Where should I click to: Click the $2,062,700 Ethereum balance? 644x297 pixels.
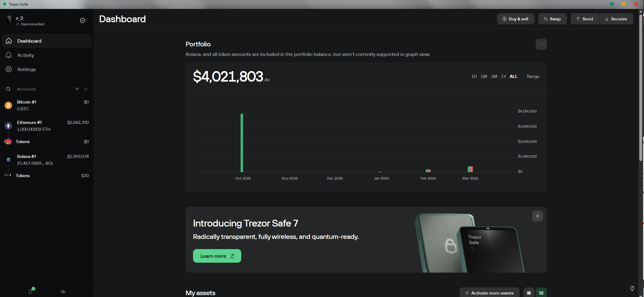78,122
